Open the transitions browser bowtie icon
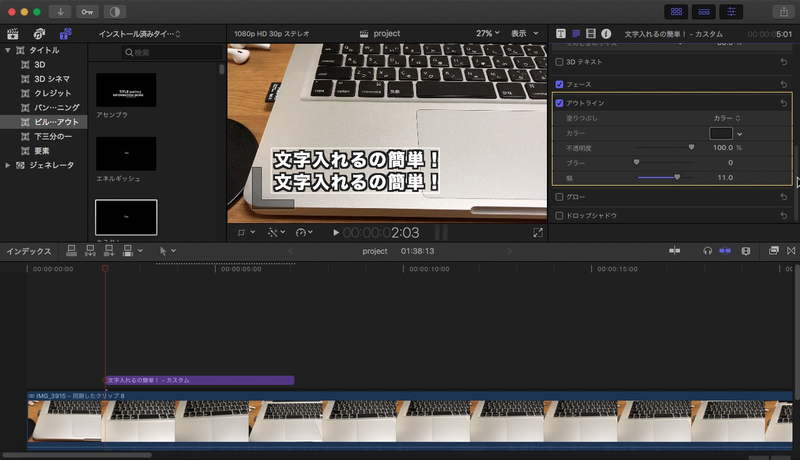 click(791, 251)
